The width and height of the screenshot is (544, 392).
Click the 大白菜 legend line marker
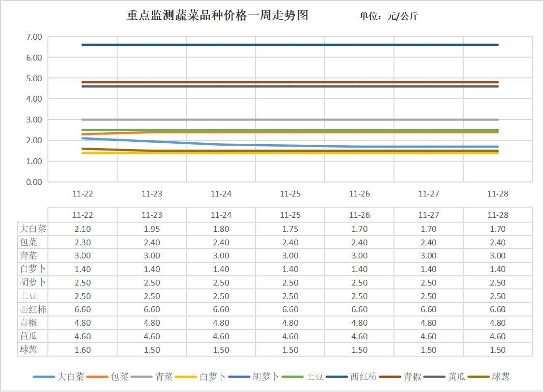44,377
